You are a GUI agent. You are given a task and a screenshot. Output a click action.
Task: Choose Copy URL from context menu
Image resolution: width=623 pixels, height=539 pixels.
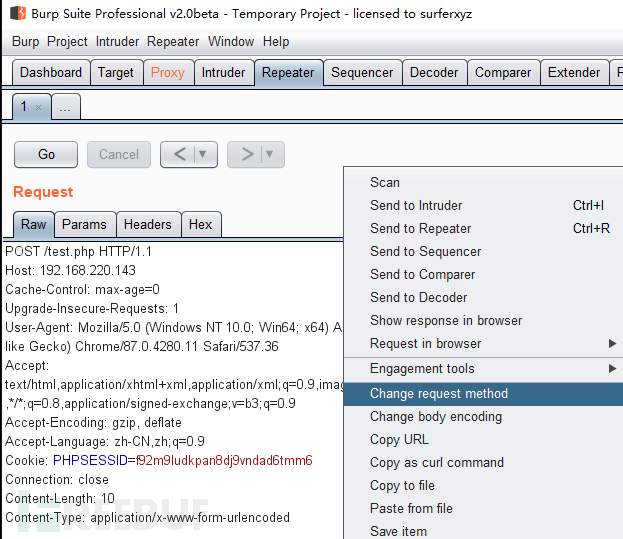tap(484, 440)
